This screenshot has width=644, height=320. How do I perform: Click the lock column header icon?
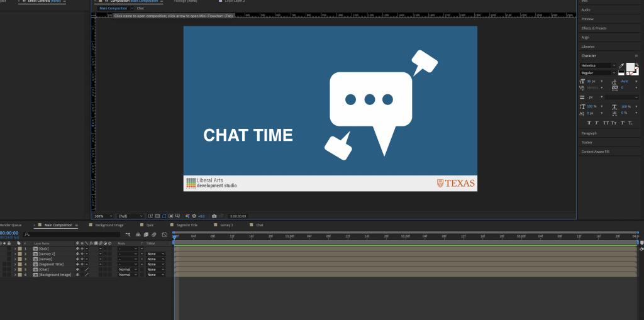click(x=9, y=243)
